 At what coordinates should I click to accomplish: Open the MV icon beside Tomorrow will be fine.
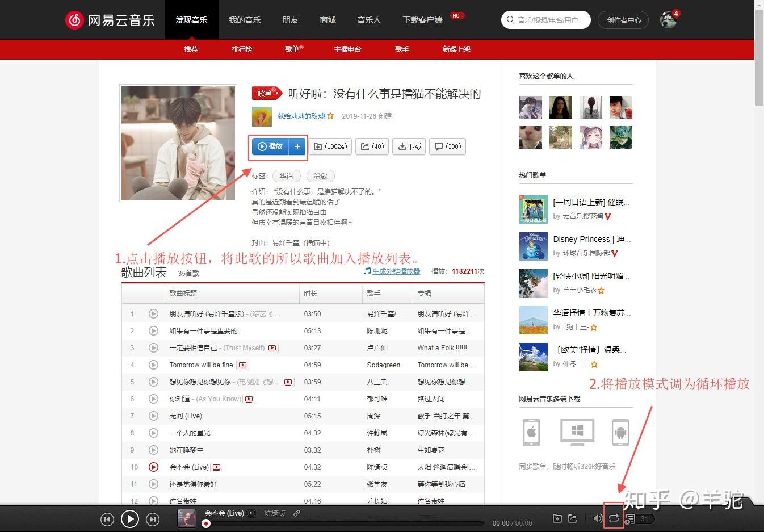point(243,365)
